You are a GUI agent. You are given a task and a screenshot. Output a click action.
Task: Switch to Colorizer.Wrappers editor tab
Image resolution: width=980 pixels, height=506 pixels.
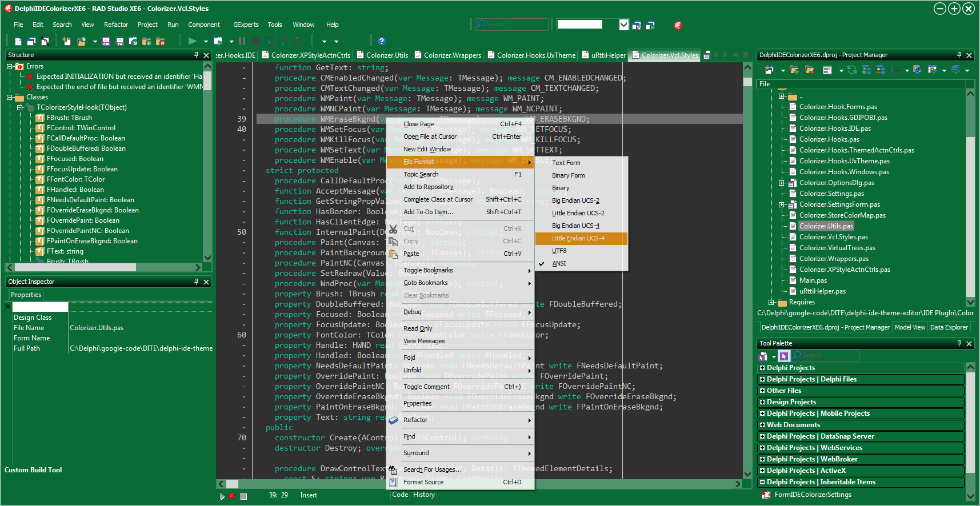(x=447, y=55)
